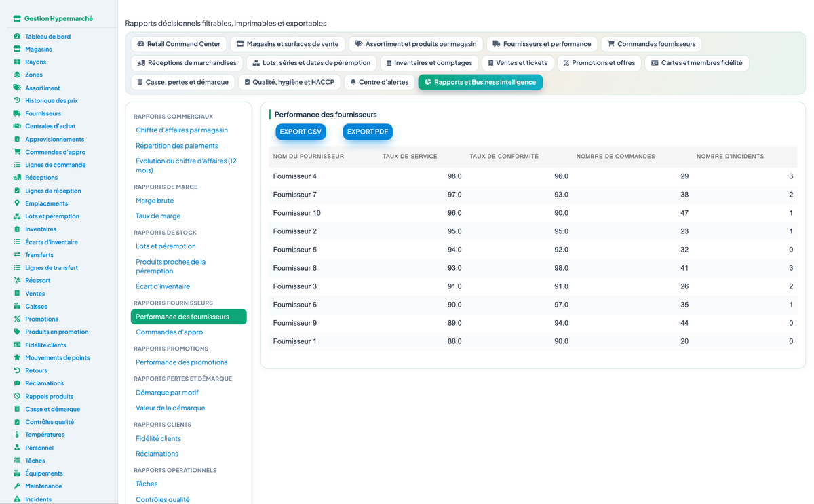This screenshot has height=504, width=814.
Task: Click the Fournisseur 4 row name
Action: click(295, 176)
